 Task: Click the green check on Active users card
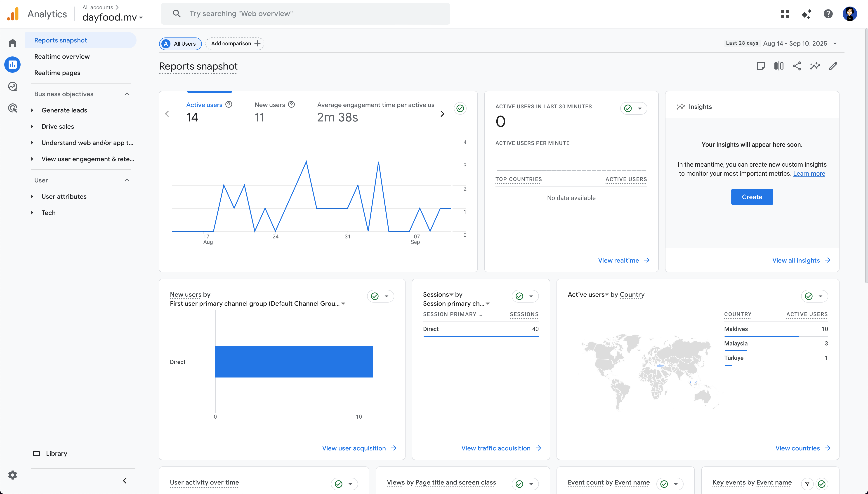coord(460,108)
